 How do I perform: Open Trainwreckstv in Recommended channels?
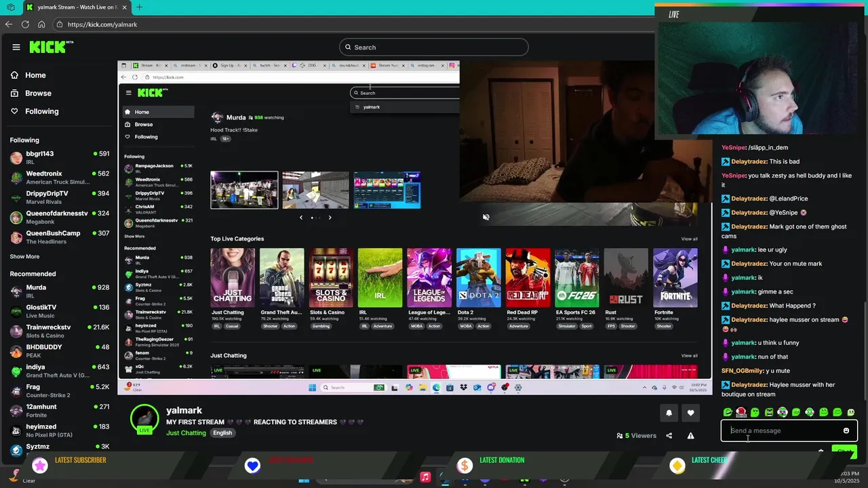point(60,331)
